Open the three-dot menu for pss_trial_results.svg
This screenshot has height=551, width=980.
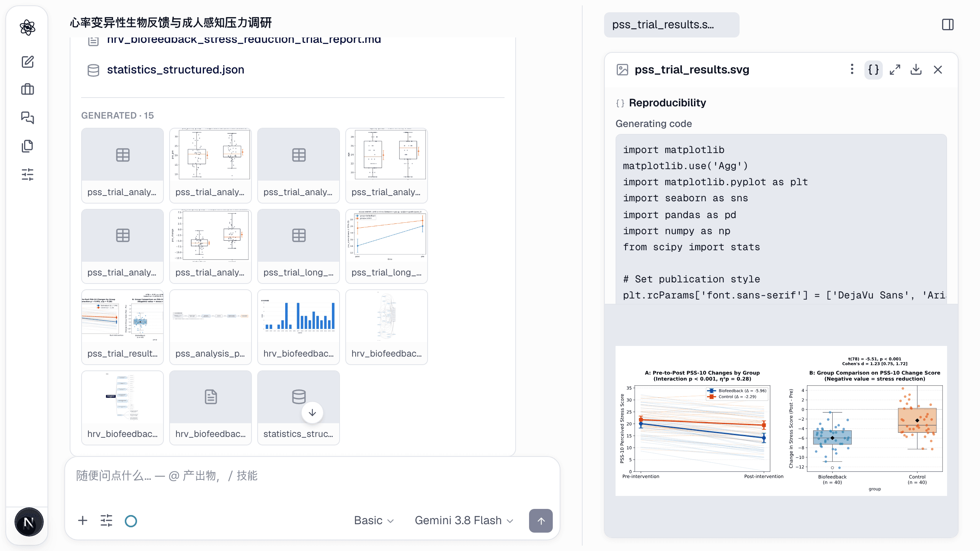click(852, 70)
